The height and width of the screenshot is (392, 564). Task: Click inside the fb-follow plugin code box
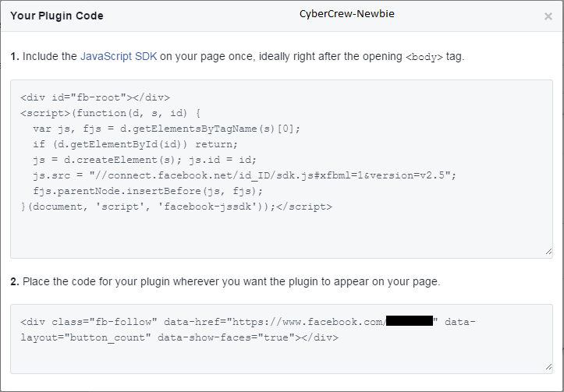coord(281,355)
